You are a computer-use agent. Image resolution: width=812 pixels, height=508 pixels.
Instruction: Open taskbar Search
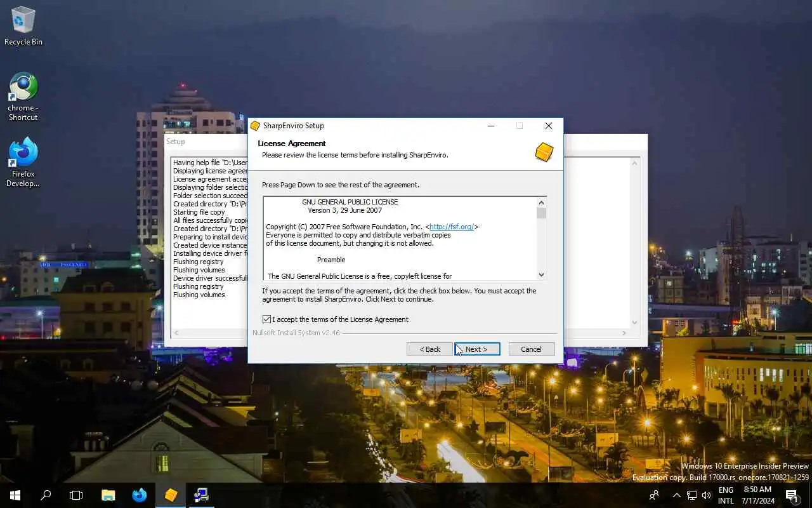point(46,495)
